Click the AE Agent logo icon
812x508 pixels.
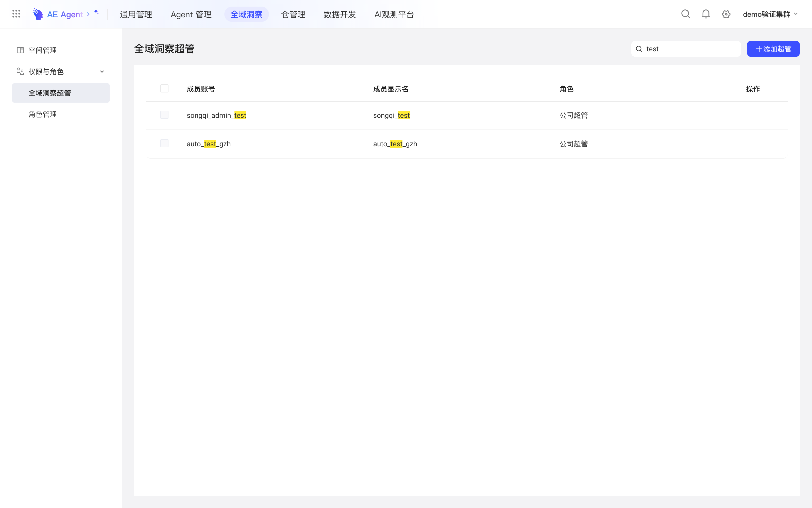pos(38,14)
